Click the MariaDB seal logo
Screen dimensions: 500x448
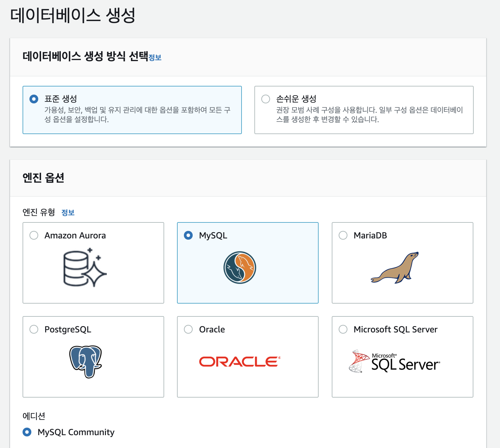[395, 268]
